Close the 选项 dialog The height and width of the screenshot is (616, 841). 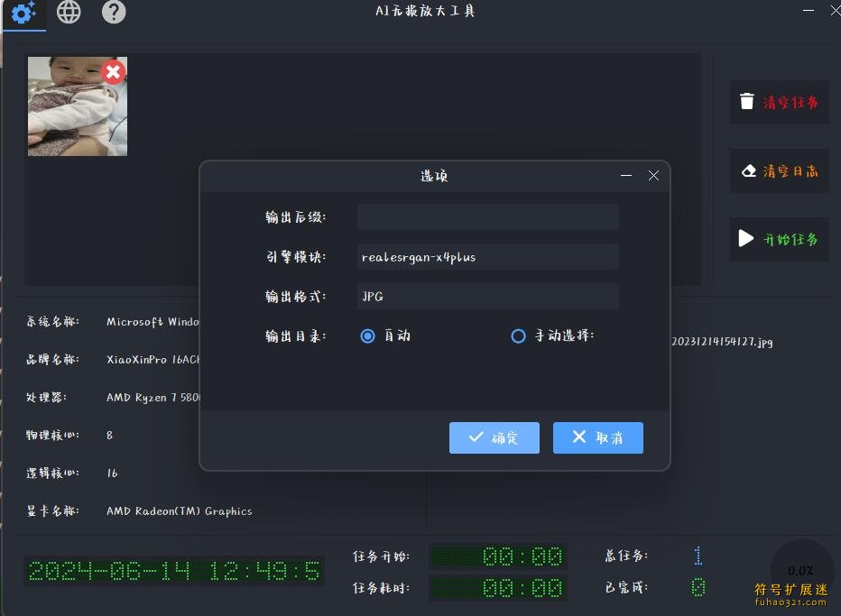[653, 175]
